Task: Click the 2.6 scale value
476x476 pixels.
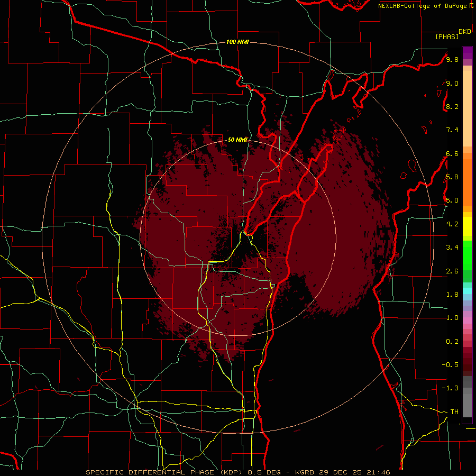Action: tap(452, 271)
